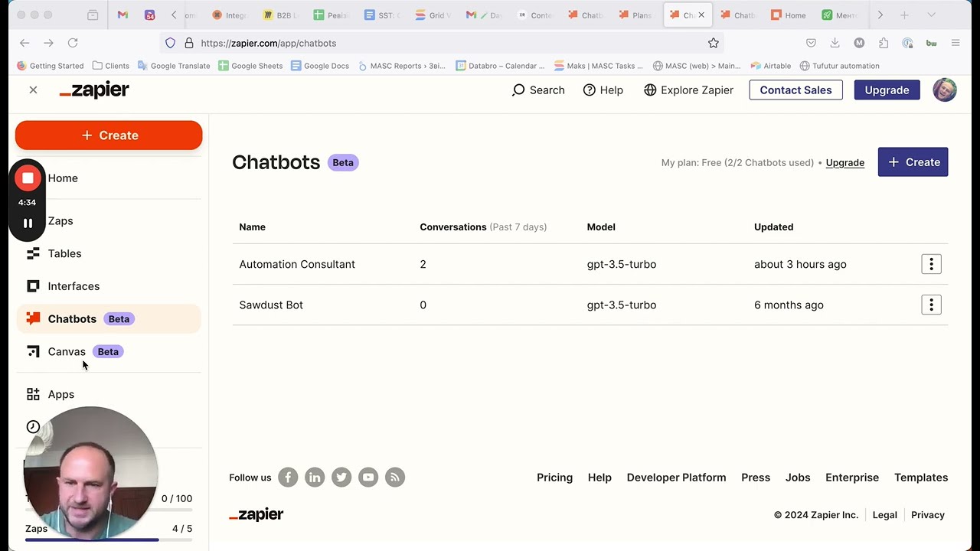Click the Model column header
This screenshot has width=980, height=551.
click(601, 227)
